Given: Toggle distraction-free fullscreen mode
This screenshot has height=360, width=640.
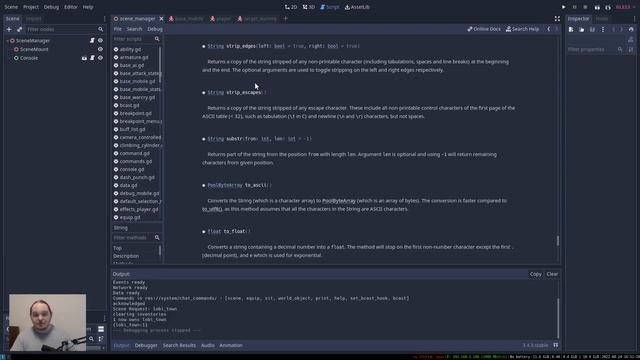Looking at the screenshot, I should coord(557,19).
